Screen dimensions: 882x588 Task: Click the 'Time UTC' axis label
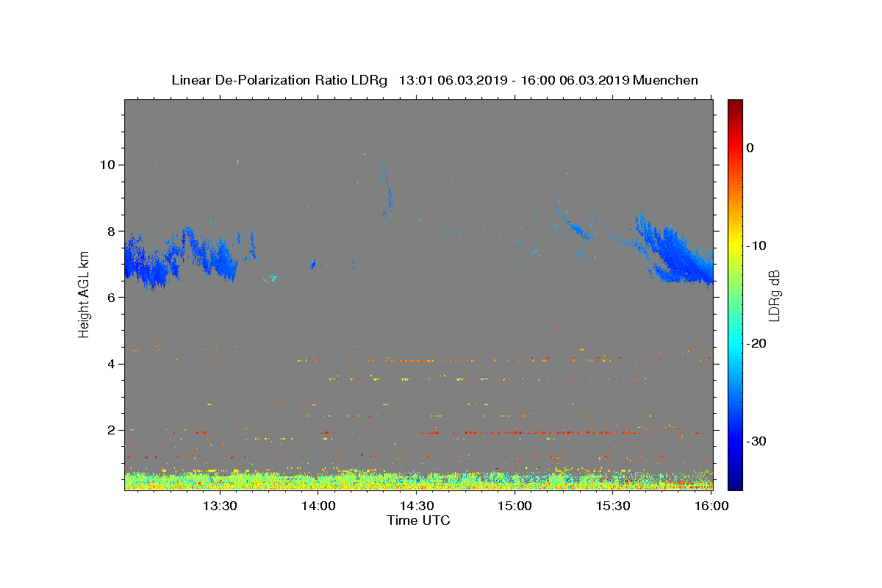tap(418, 521)
